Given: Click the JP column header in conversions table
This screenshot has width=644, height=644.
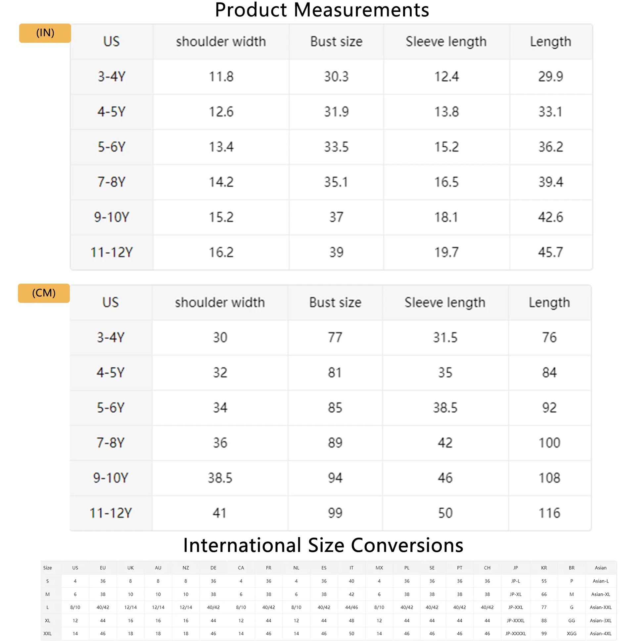Looking at the screenshot, I should pyautogui.click(x=515, y=568).
